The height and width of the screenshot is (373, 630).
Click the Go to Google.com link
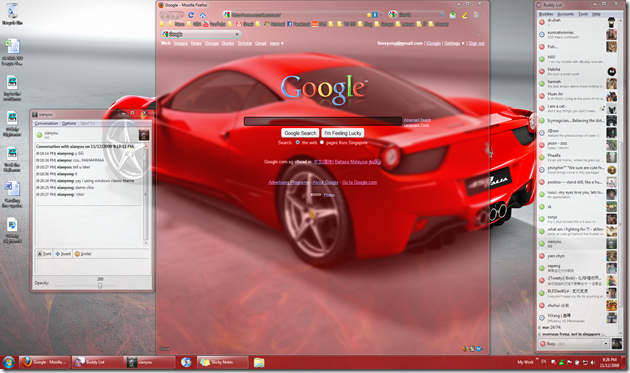tap(359, 182)
